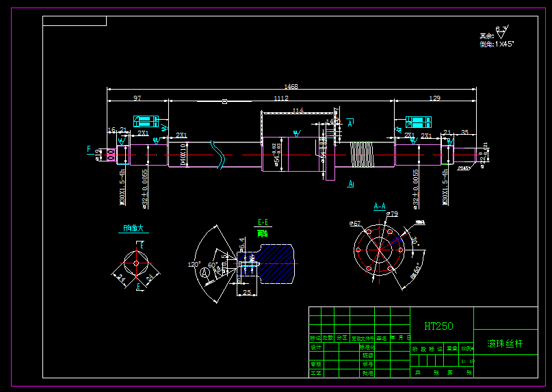552x392 pixels.
Task: Select the "35" dimension text
Action: click(x=464, y=132)
